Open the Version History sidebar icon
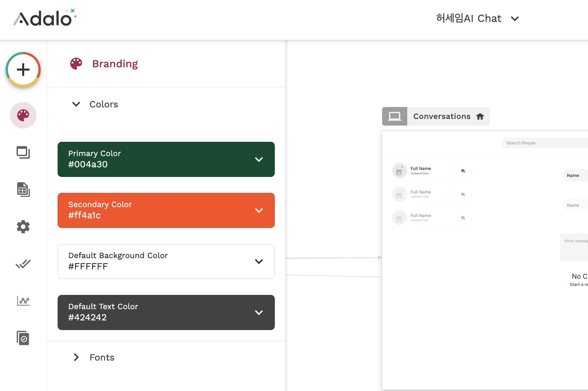Screen dimensions: 588x391 point(23,338)
